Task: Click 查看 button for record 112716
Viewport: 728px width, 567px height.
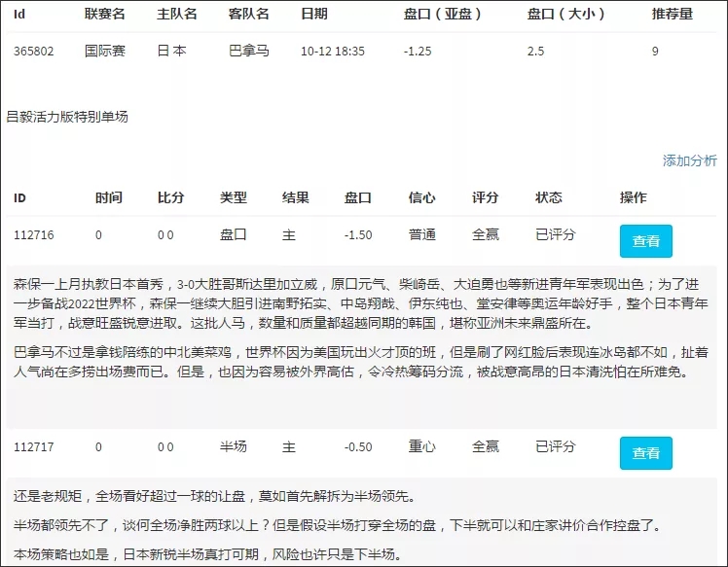Action: click(646, 241)
